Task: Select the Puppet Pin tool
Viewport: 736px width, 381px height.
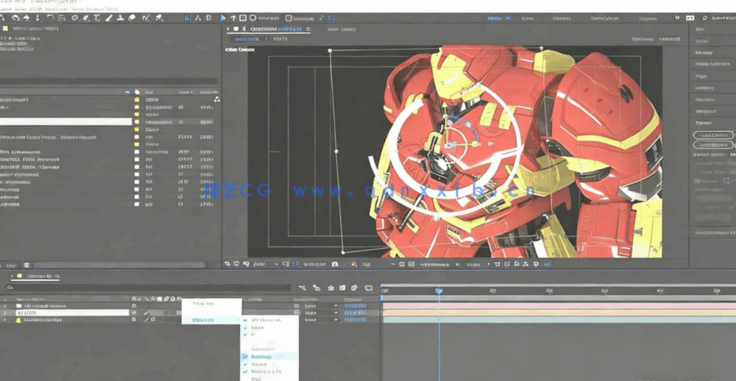Action: pyautogui.click(x=159, y=18)
